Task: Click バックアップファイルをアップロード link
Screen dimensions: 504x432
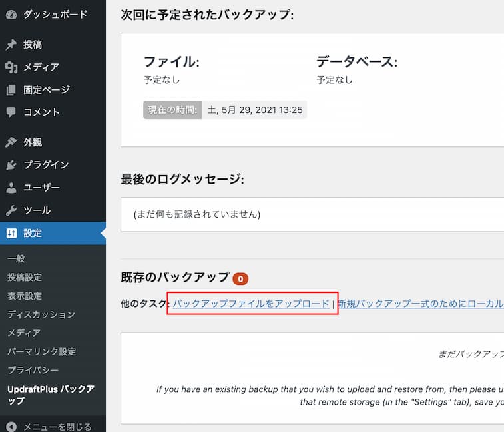Action: pyautogui.click(x=251, y=304)
